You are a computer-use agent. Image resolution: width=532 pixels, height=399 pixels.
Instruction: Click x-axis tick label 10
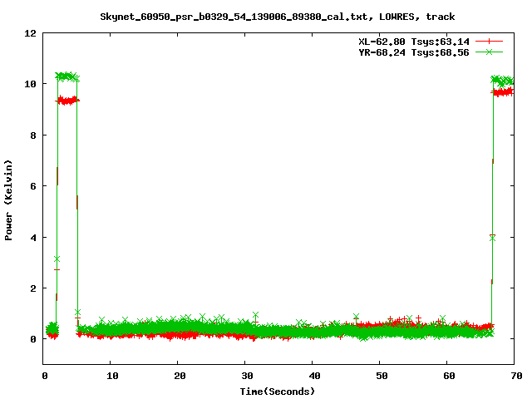tap(111, 376)
